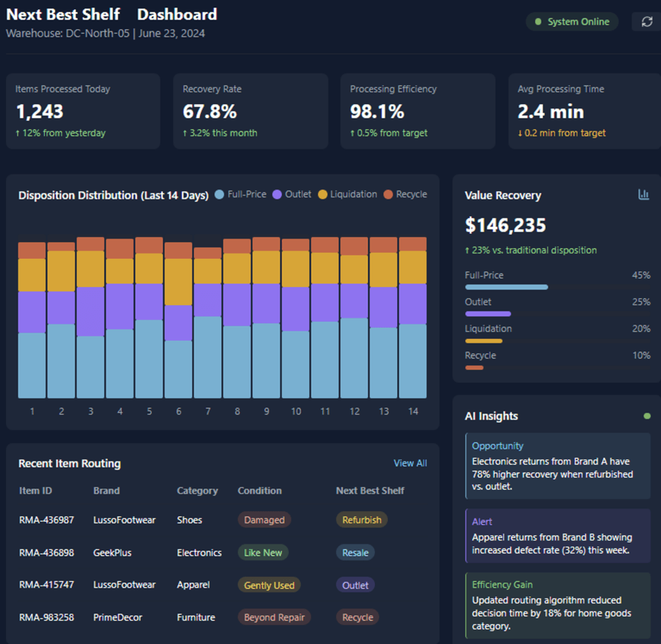
Task: Click the Liquidation legend dot
Action: point(321,194)
